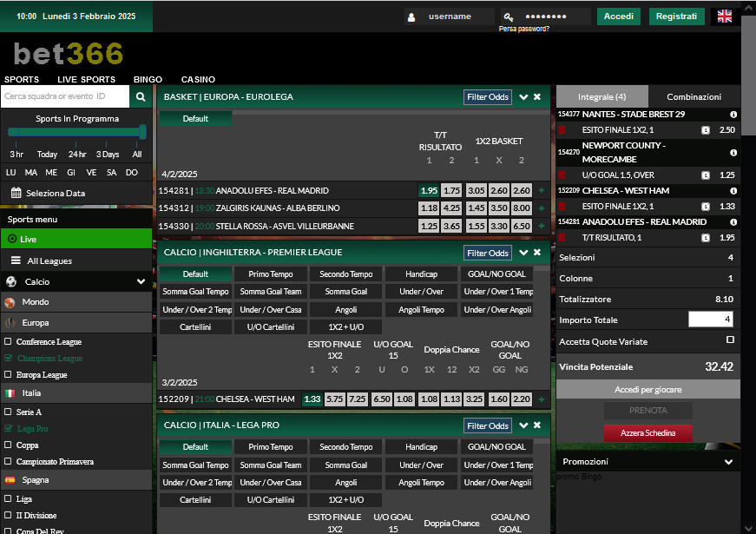This screenshot has height=534, width=756.
Task: Show info for Newport County - Morecambe
Action: coord(733,153)
